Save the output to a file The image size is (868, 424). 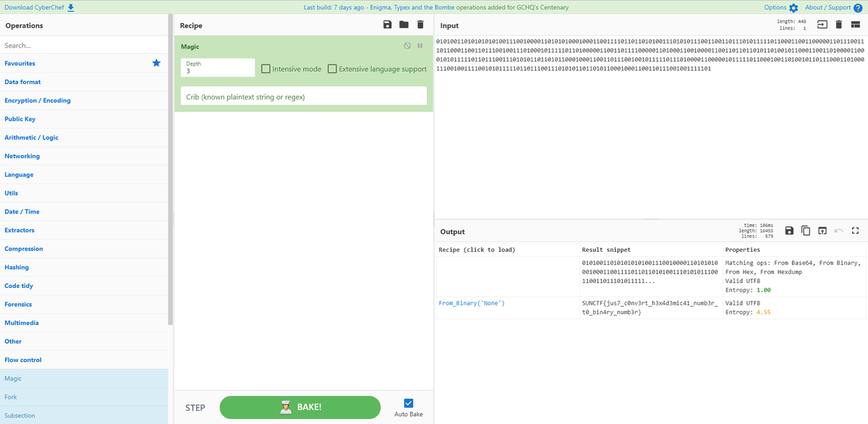click(790, 231)
